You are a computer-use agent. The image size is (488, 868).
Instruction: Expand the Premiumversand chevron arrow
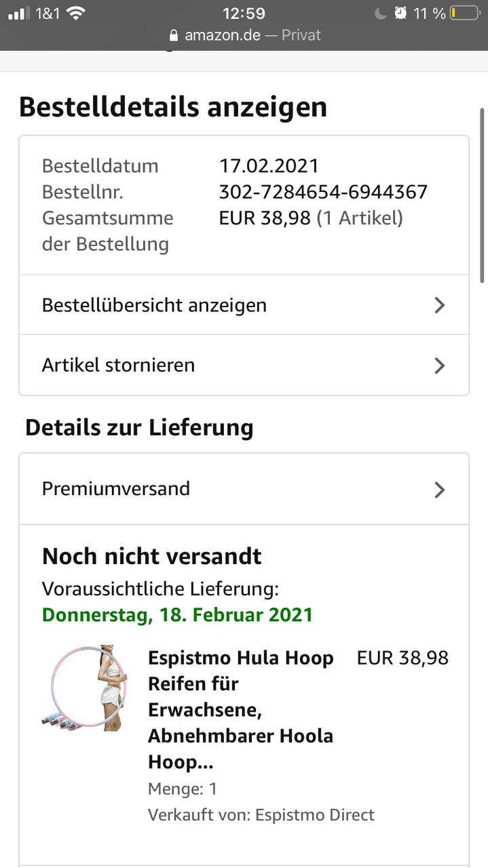pos(439,490)
